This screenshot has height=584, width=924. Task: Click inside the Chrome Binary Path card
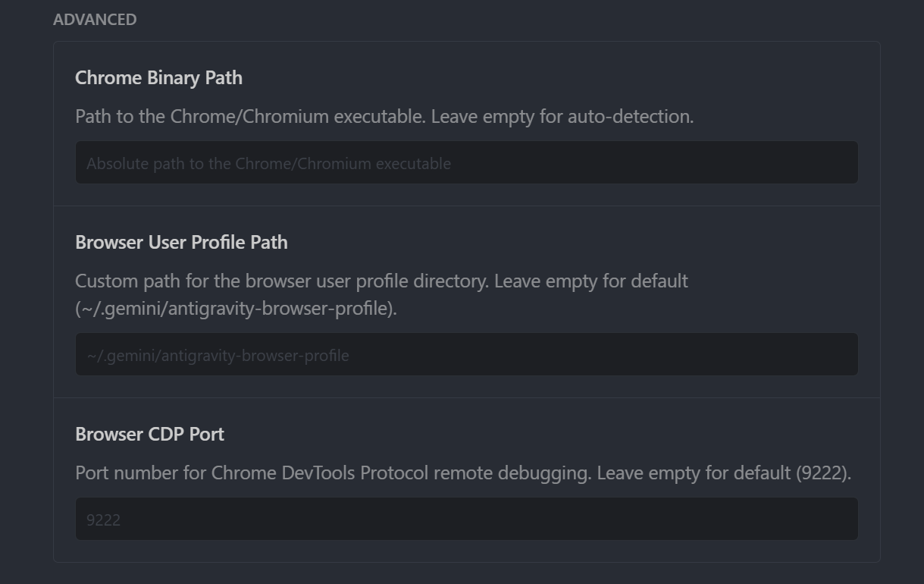pyautogui.click(x=465, y=121)
